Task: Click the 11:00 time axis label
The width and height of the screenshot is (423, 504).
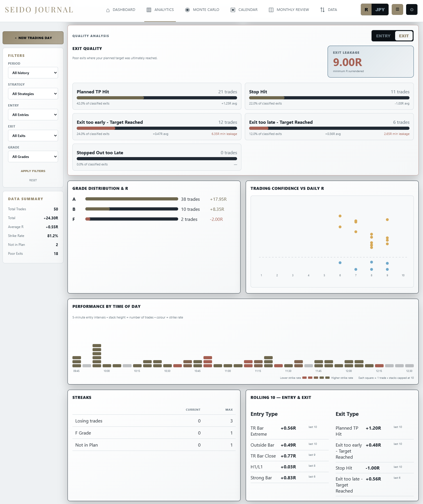Action: click(228, 371)
